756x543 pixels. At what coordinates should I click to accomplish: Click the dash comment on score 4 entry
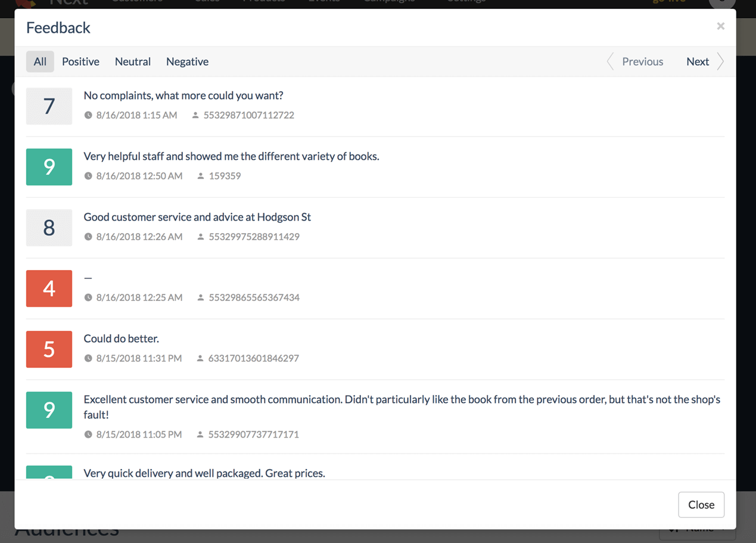click(88, 278)
